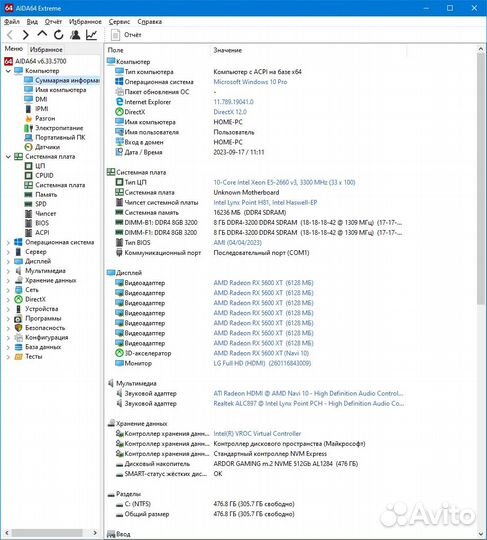Open the graph chart toolbar icon
The image size is (487, 540).
point(91,35)
